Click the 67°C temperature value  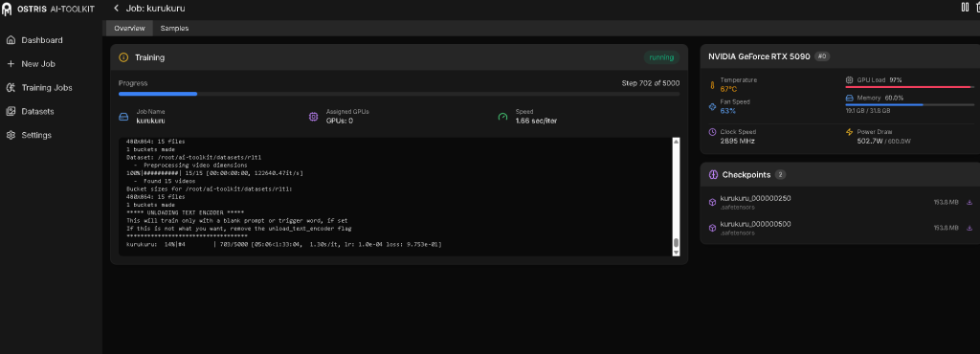tap(728, 89)
